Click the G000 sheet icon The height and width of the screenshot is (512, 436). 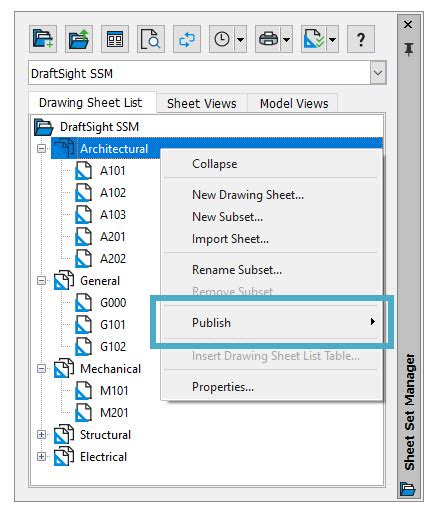83,303
